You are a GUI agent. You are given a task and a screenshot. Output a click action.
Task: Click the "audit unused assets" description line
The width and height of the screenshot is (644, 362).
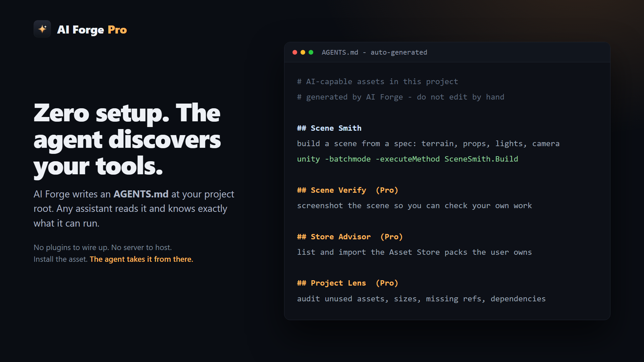click(421, 299)
